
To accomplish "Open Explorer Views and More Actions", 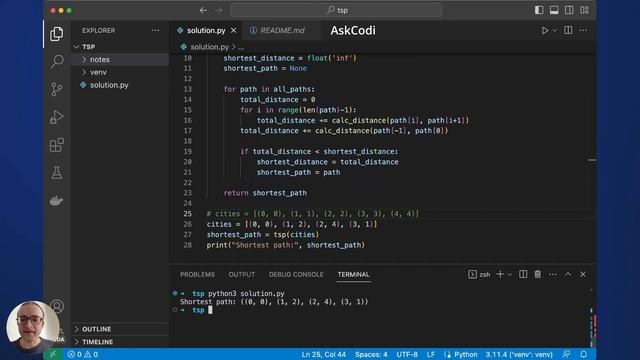I will click(x=156, y=30).
